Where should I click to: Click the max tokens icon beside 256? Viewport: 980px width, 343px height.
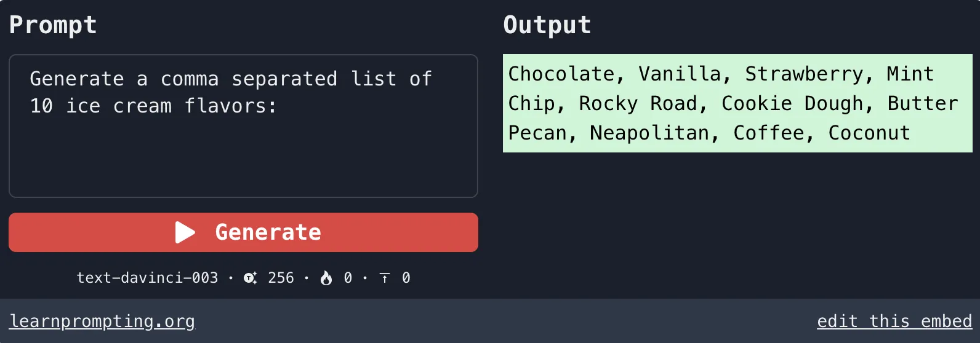pos(250,278)
